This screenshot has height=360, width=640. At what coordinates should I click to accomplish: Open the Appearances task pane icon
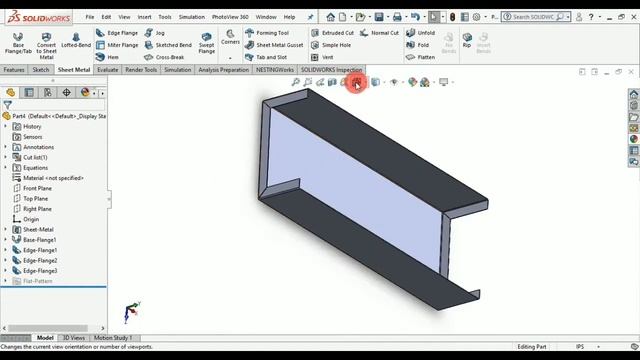click(633, 140)
